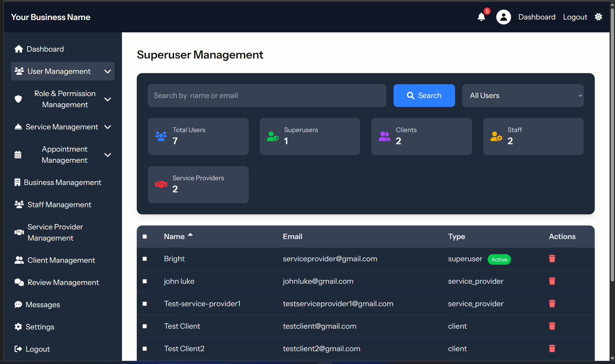Viewport: 615px width, 364px height.
Task: Open Review Management in the sidebar
Action: 63,282
